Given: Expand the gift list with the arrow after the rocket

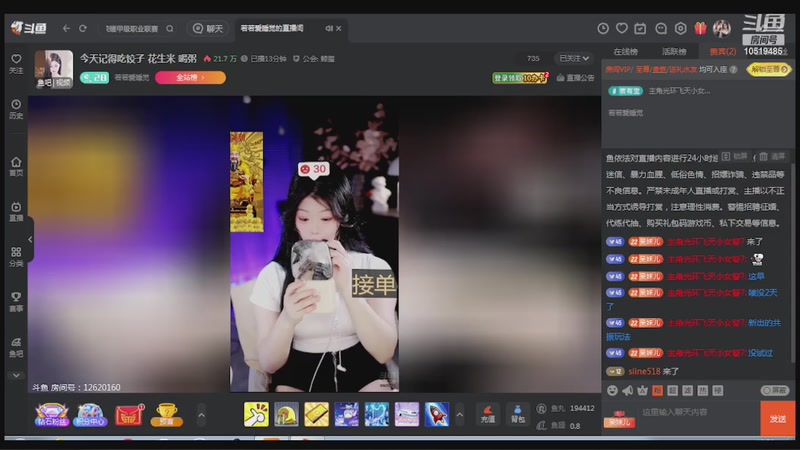Looking at the screenshot, I should tap(460, 414).
